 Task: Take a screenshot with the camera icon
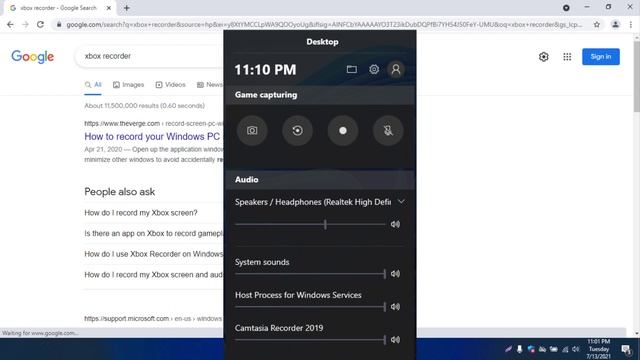pos(252,130)
